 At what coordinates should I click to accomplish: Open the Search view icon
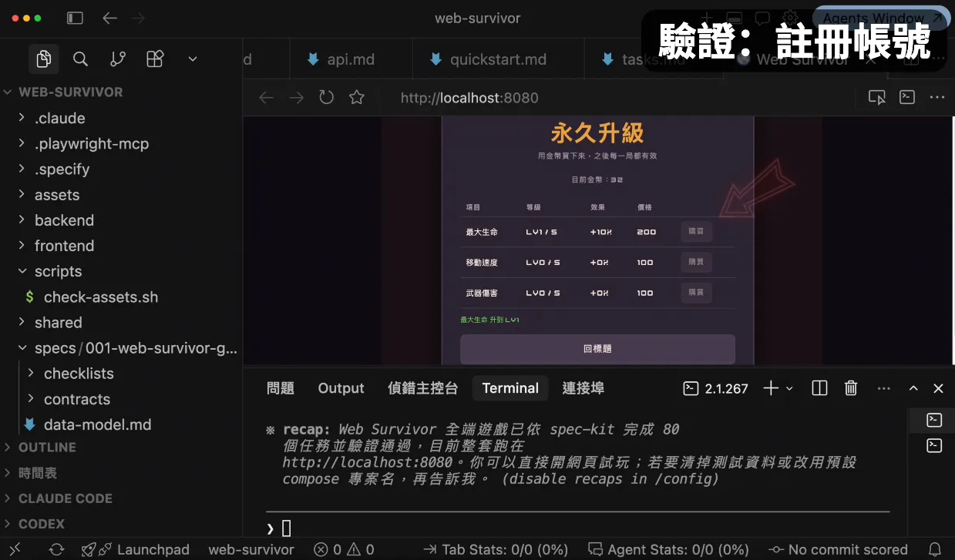point(80,59)
